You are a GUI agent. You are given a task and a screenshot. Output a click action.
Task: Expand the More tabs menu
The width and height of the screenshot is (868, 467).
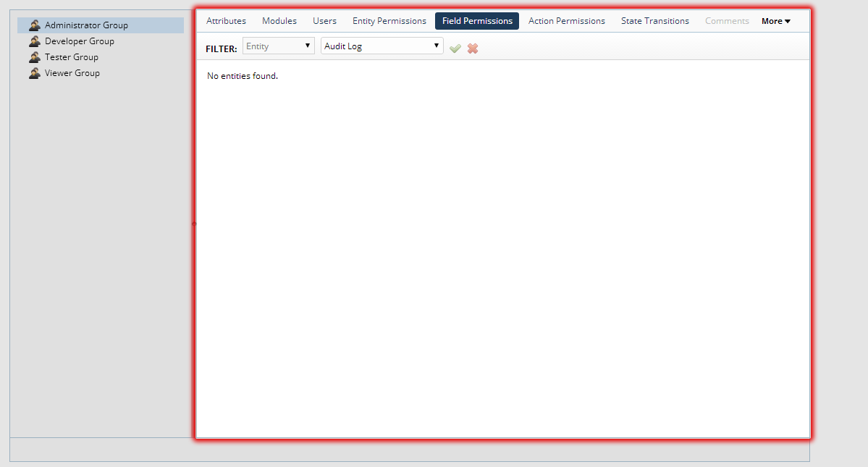(775, 21)
